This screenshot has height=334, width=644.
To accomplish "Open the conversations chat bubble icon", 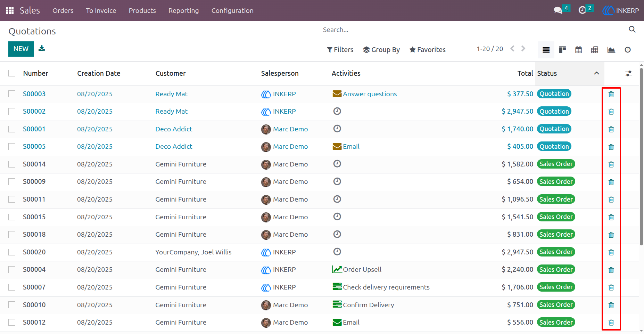I will [x=558, y=10].
